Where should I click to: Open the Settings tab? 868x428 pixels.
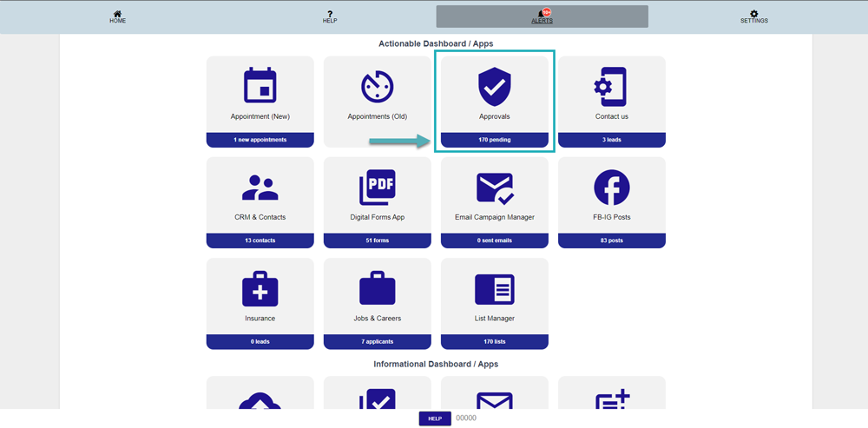pyautogui.click(x=753, y=16)
